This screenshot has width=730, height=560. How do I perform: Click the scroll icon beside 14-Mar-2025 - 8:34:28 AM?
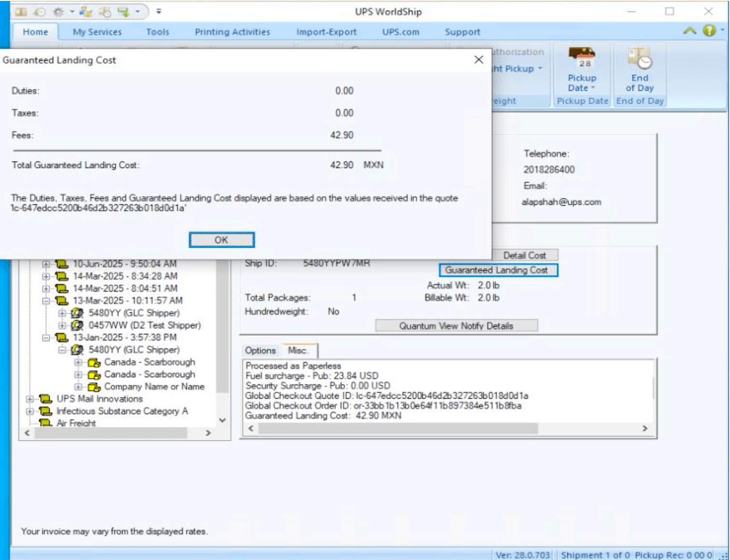click(x=61, y=276)
